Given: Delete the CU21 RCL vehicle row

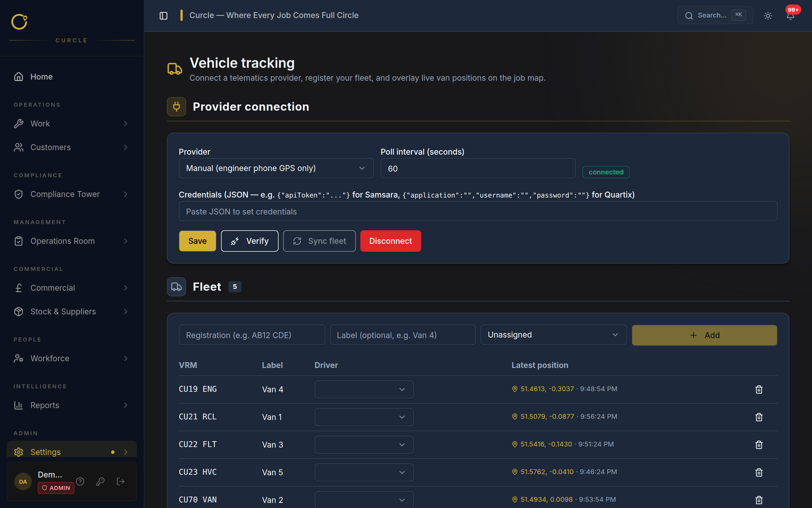Looking at the screenshot, I should (759, 417).
